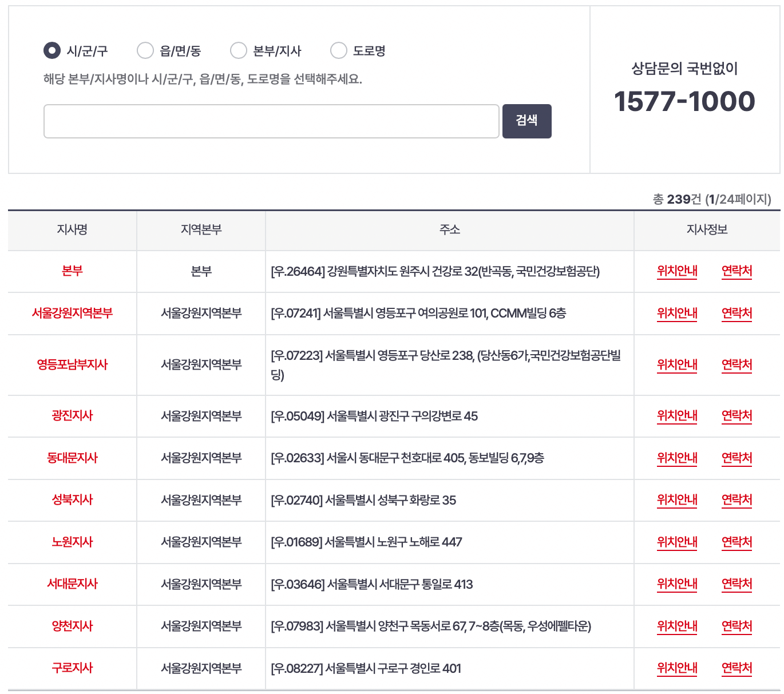This screenshot has width=784, height=694.
Task: Select the 본부/지사 search option
Action: (x=239, y=50)
